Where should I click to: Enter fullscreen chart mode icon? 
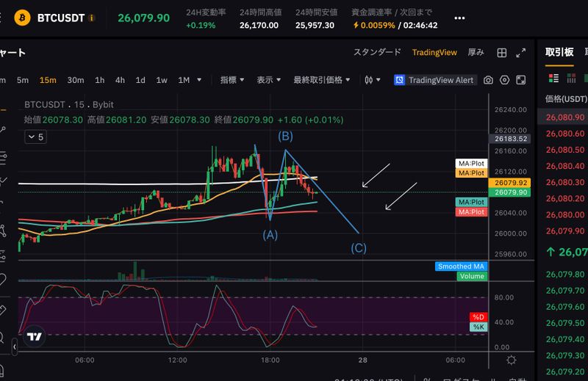(x=521, y=80)
